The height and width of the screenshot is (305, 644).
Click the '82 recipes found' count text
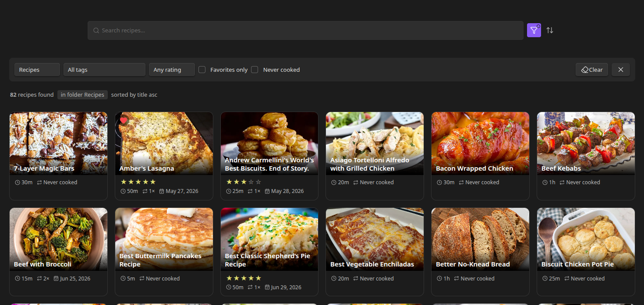click(x=32, y=95)
